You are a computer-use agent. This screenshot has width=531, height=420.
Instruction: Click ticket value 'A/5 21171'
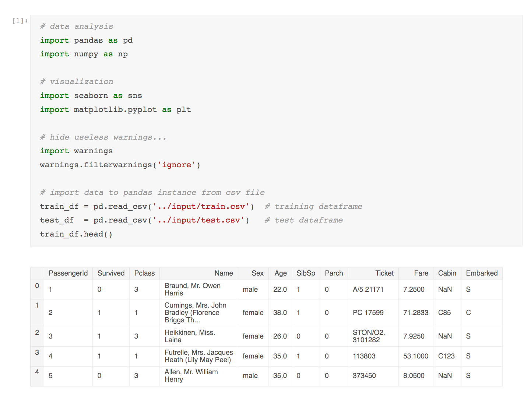coord(368,290)
